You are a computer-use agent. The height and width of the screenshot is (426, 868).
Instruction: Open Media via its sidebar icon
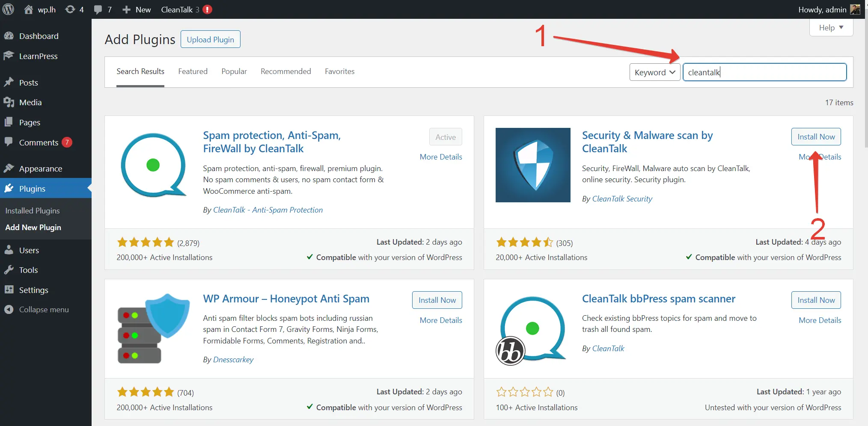point(9,102)
